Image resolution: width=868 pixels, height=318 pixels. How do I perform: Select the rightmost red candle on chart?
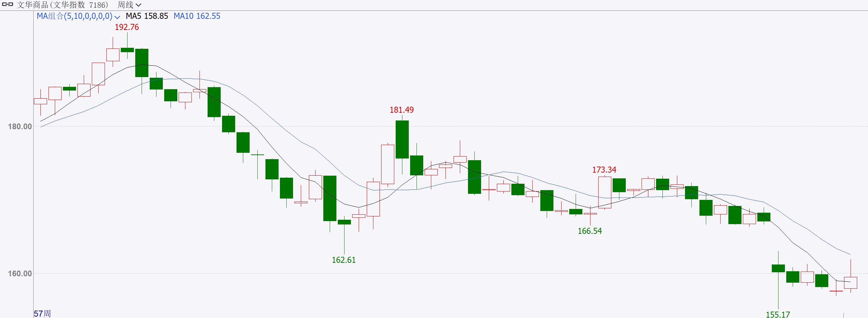(850, 283)
